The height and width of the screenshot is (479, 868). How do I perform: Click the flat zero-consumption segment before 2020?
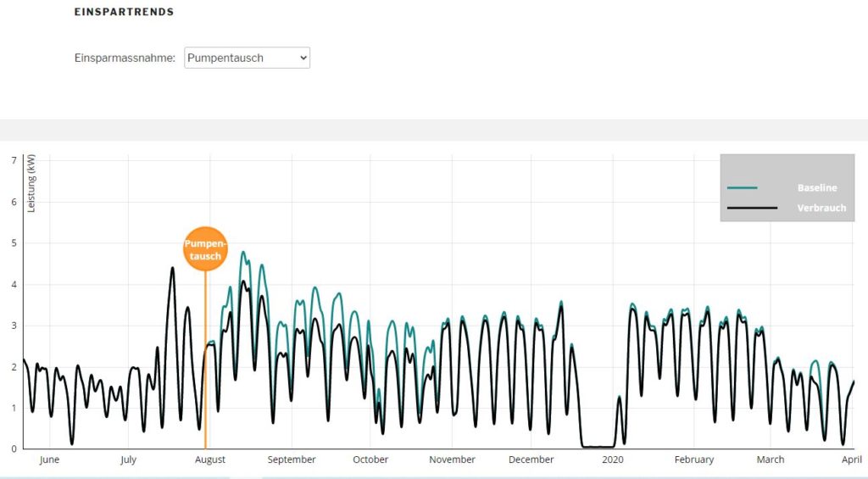click(598, 446)
